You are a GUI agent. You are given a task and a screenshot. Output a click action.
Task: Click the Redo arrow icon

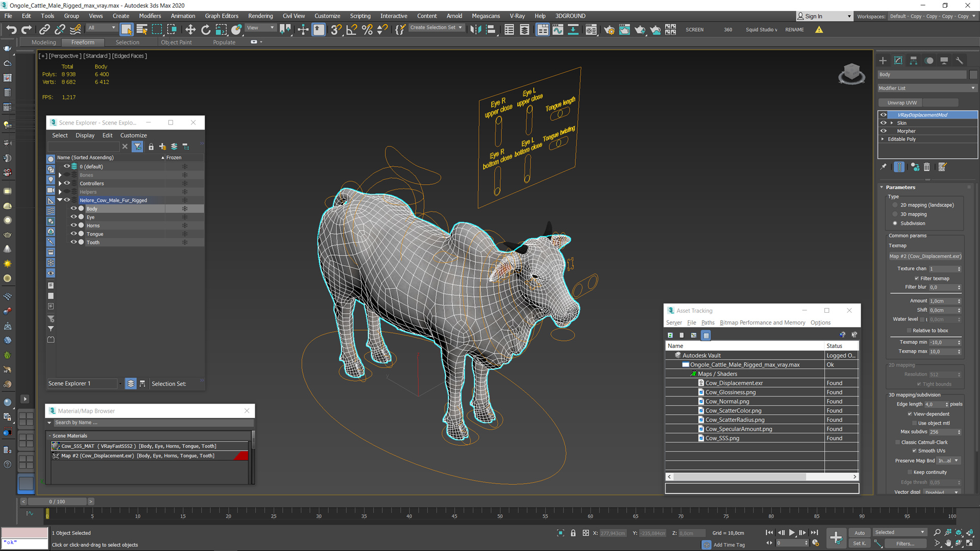[x=27, y=30]
